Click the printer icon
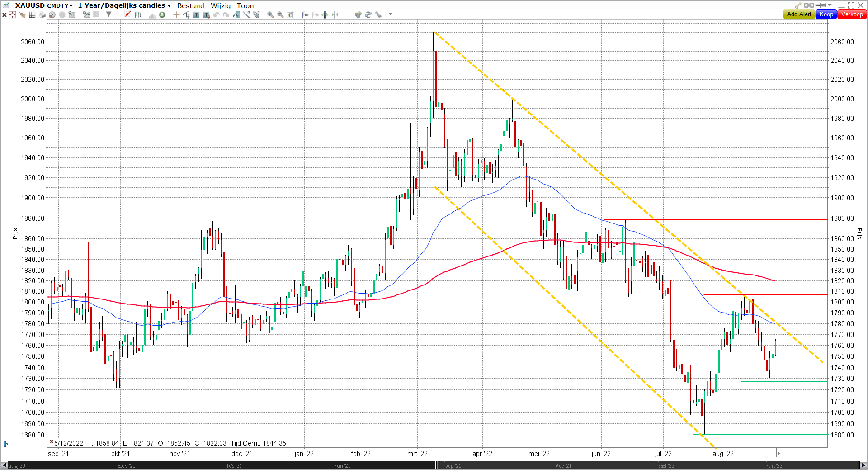Screen dimensions: 868x470 coord(42,14)
